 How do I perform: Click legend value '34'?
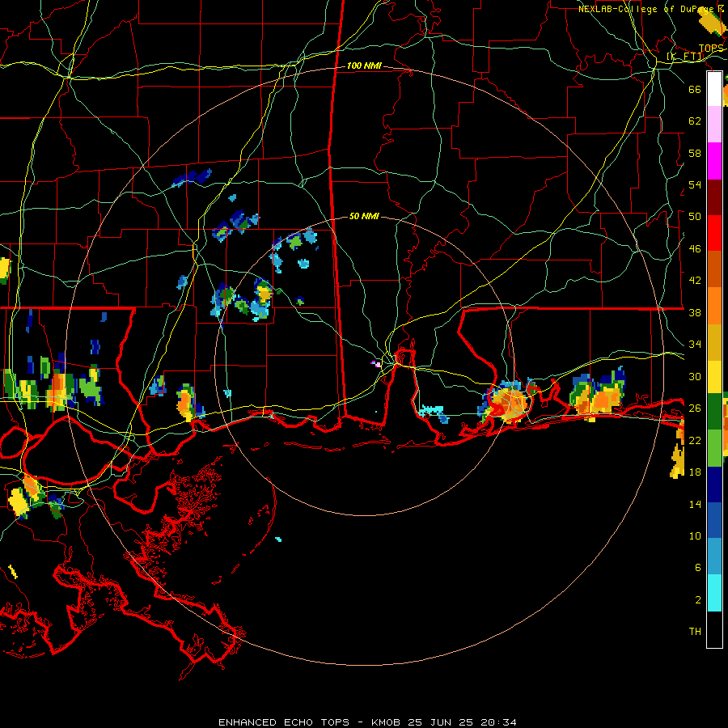(695, 345)
